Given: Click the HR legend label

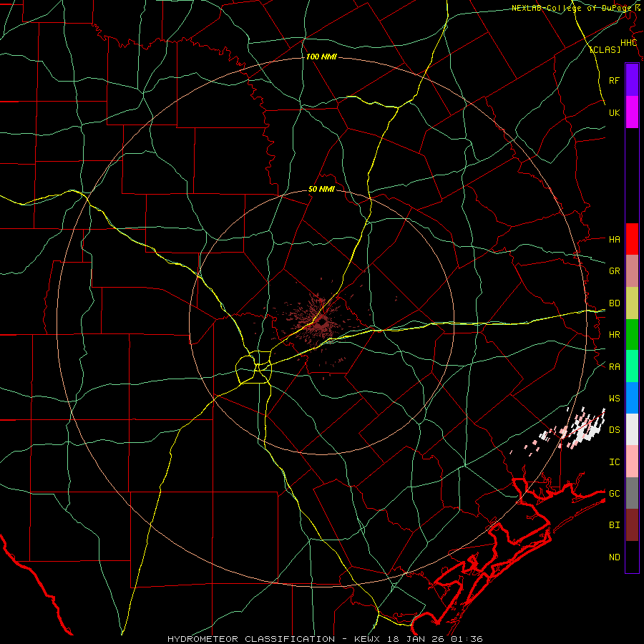Looking at the screenshot, I should [x=614, y=335].
